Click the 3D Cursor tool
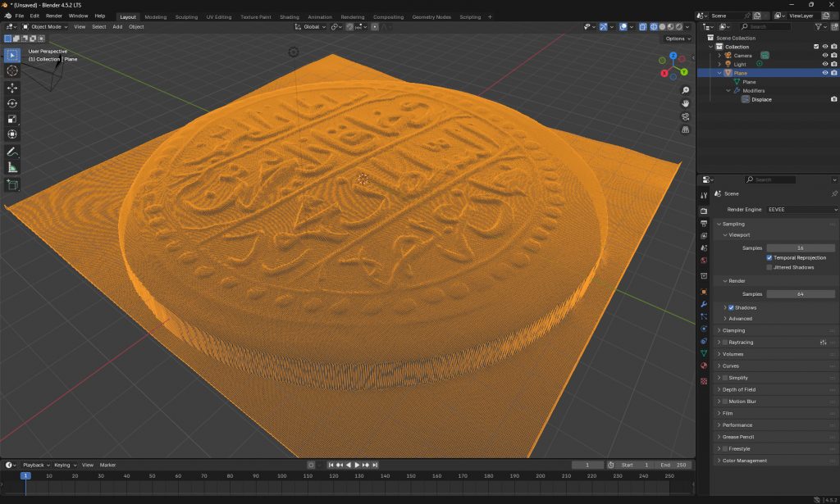 point(12,70)
